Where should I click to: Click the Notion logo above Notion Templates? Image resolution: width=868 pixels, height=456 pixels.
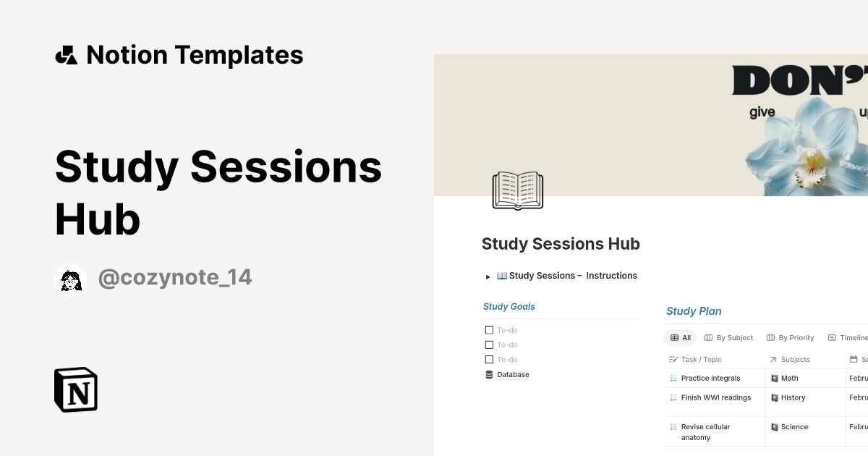click(67, 54)
